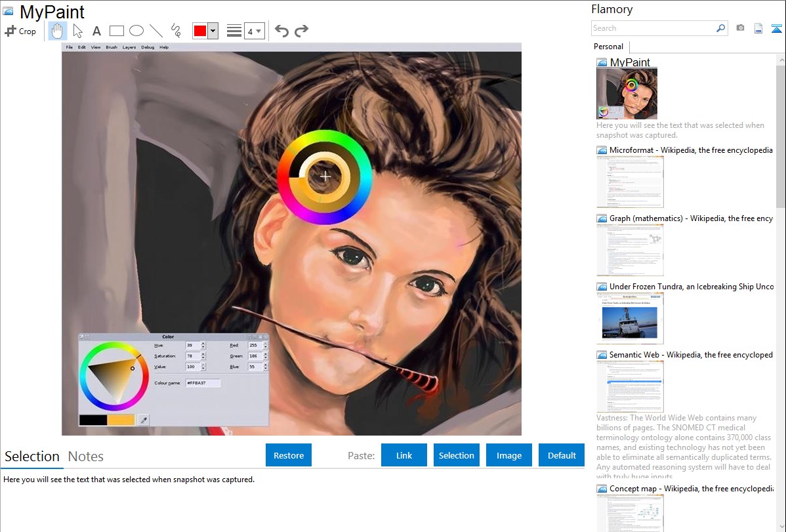
Task: Open the Under Frozen Tundra snapshot thumbnail
Action: click(630, 318)
